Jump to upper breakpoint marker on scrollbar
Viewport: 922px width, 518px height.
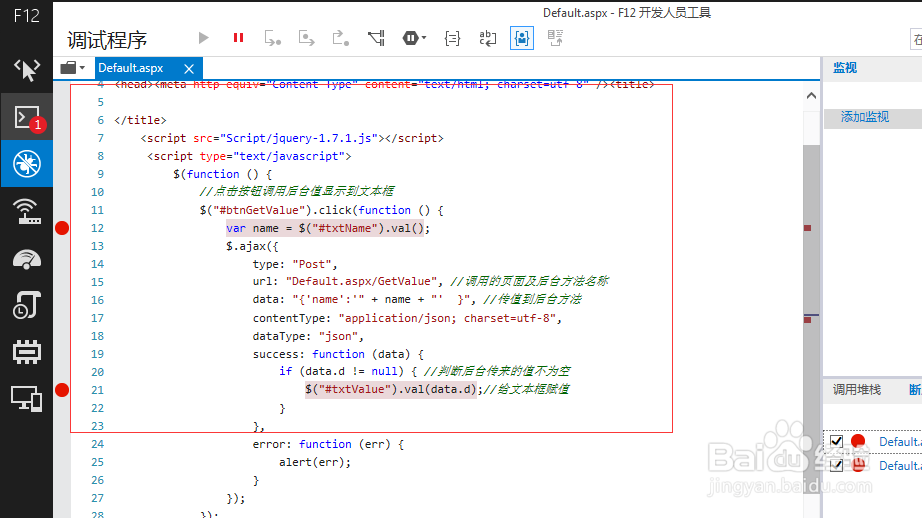click(808, 228)
